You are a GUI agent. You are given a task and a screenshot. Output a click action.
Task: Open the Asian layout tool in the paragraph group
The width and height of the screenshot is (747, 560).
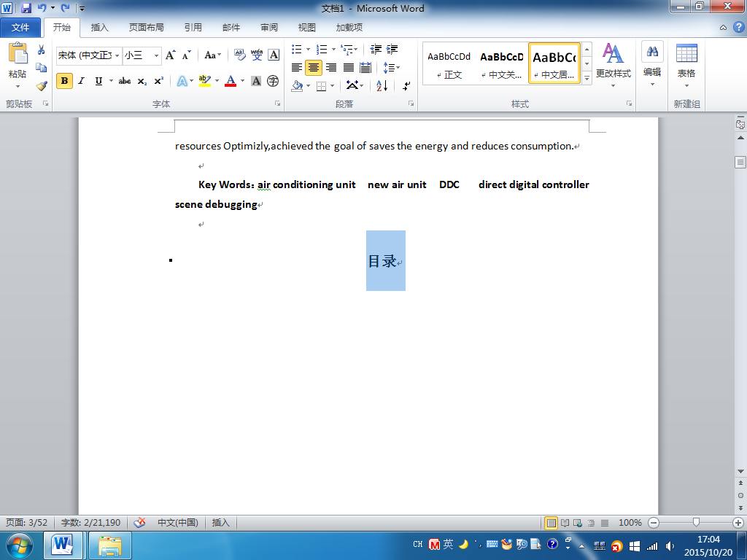[x=355, y=86]
